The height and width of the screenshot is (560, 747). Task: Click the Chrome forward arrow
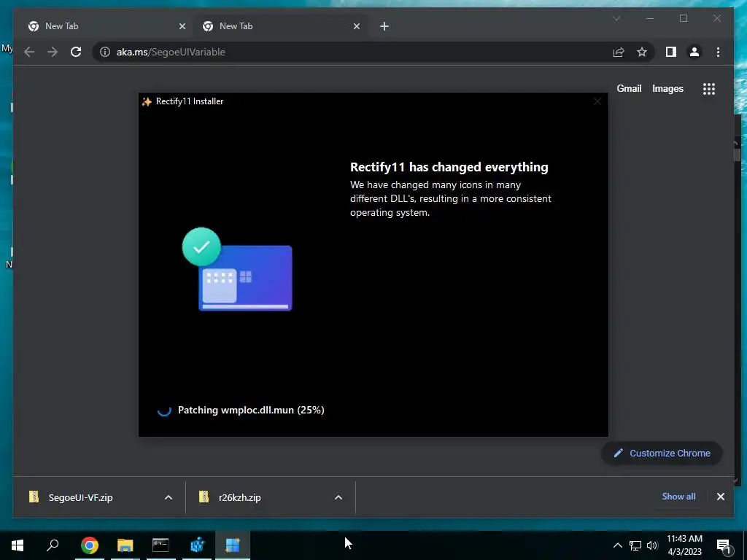coord(53,52)
